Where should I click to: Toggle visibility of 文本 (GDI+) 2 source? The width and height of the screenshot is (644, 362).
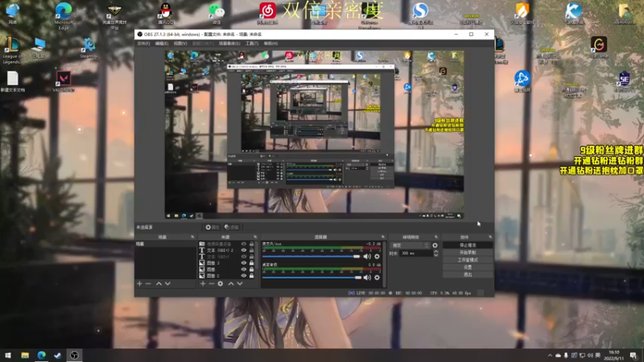pyautogui.click(x=243, y=249)
